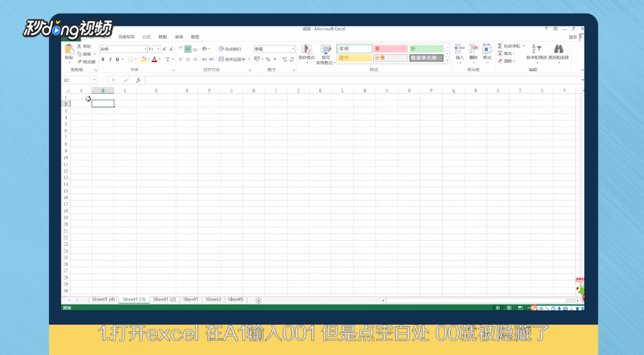
Task: Expand the cell styles gallery
Action: tap(447, 61)
